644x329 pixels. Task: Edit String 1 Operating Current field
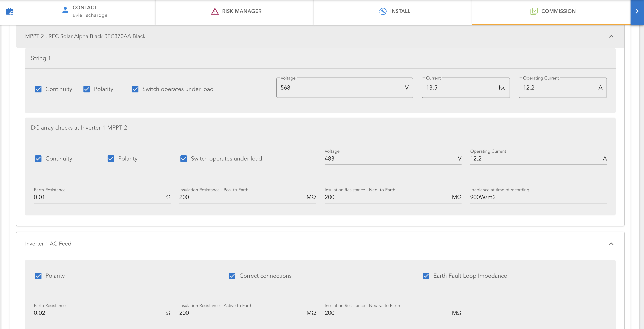pos(562,88)
